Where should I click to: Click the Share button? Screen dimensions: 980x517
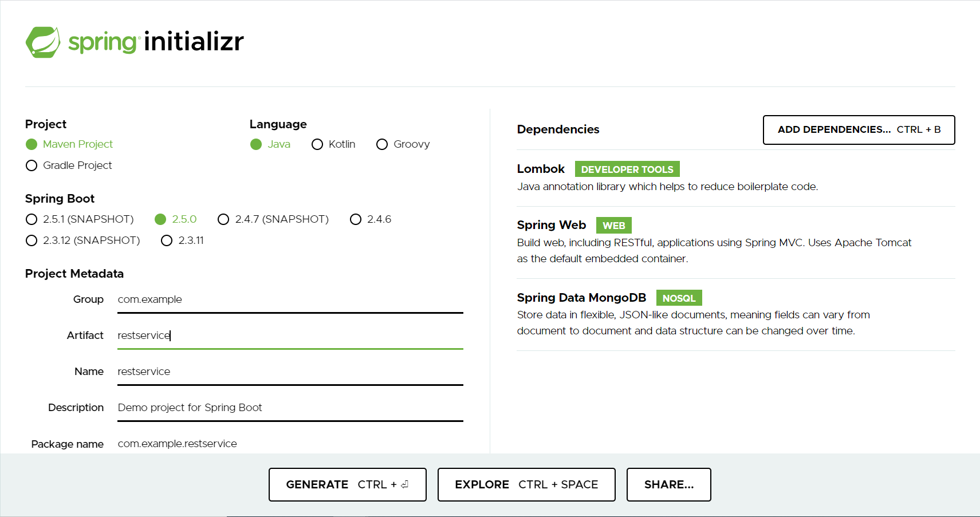pyautogui.click(x=669, y=484)
